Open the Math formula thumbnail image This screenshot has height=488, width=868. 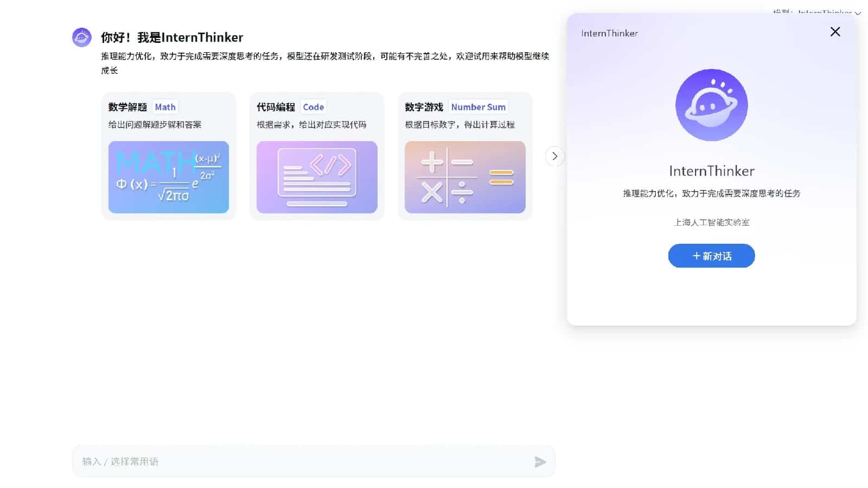coord(169,177)
